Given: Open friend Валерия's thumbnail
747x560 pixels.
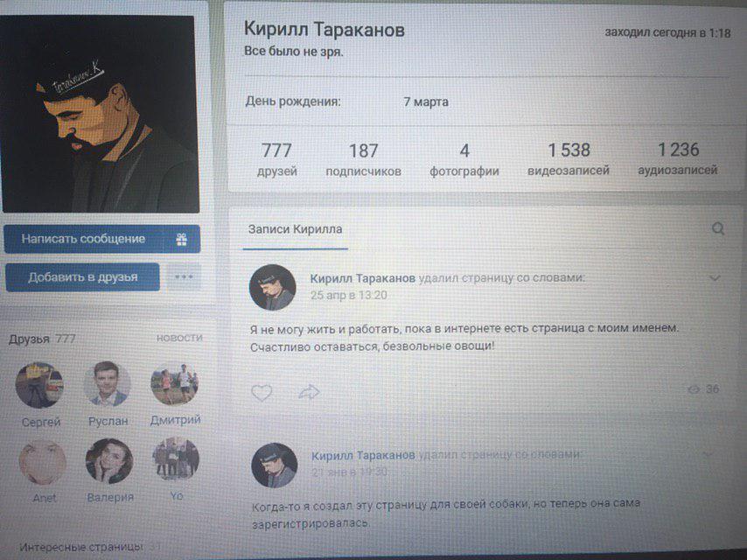Looking at the screenshot, I should pos(109,461).
